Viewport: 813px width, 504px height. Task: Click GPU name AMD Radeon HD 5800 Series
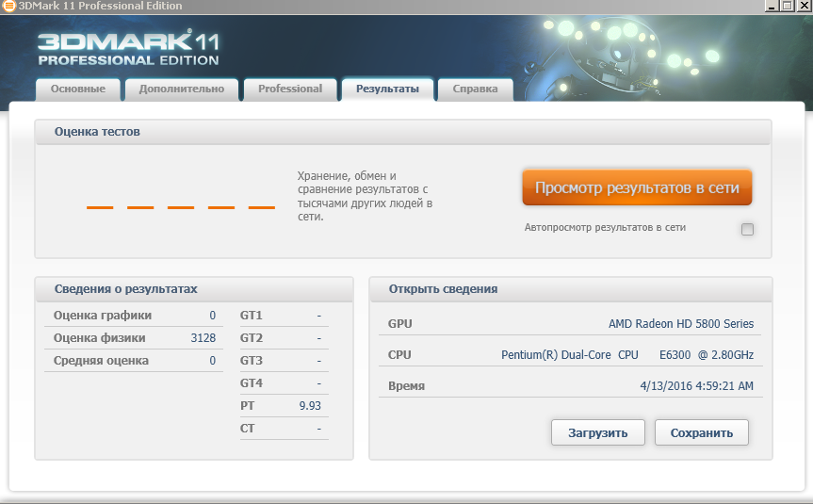click(681, 323)
